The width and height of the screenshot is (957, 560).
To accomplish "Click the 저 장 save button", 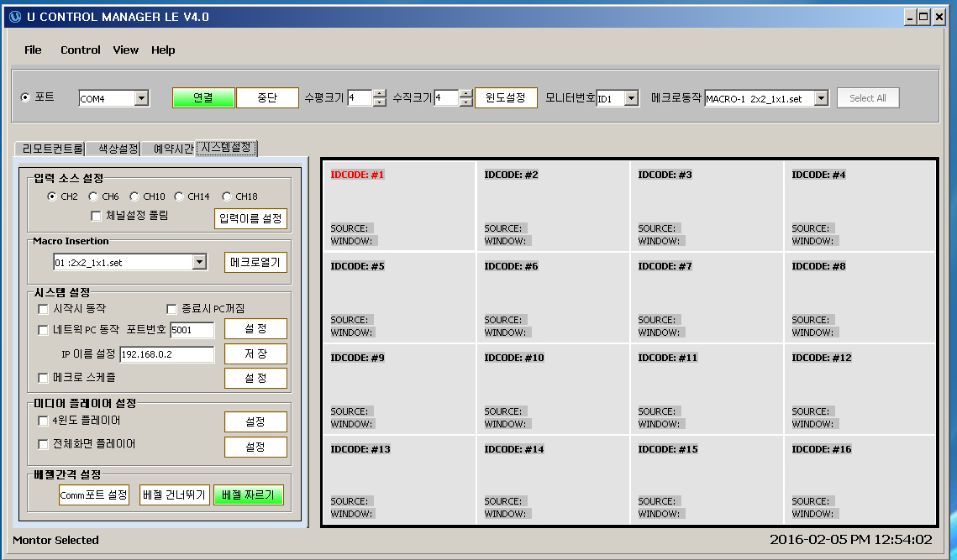I will [255, 353].
